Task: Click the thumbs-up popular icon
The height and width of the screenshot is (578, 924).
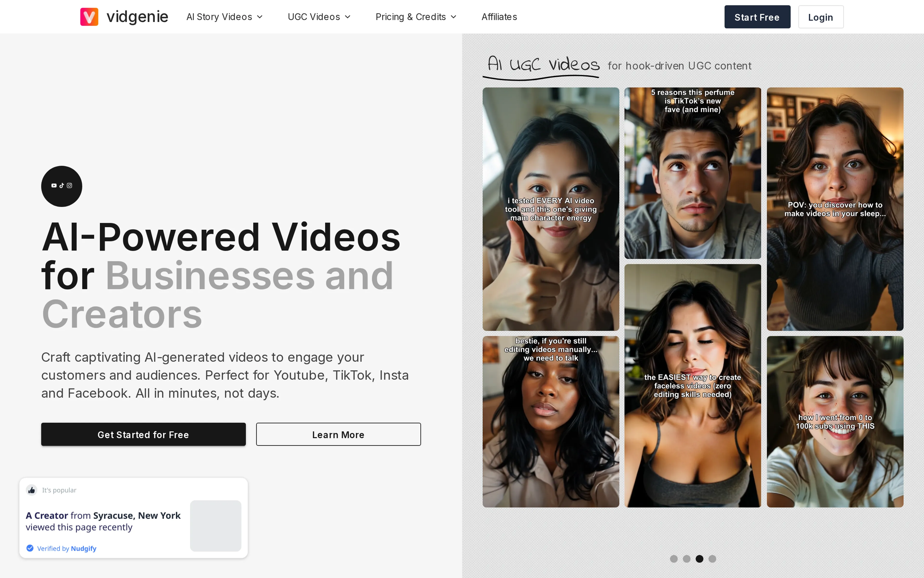Action: point(32,490)
